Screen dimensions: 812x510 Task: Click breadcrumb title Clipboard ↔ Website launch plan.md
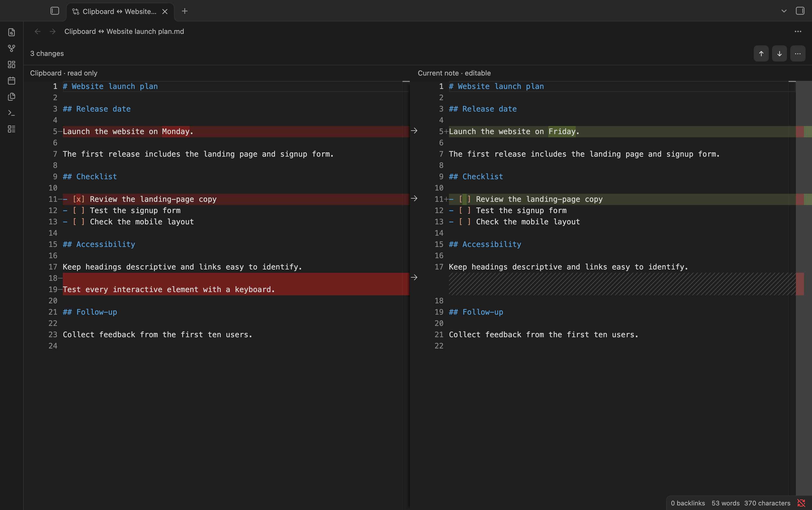(124, 31)
